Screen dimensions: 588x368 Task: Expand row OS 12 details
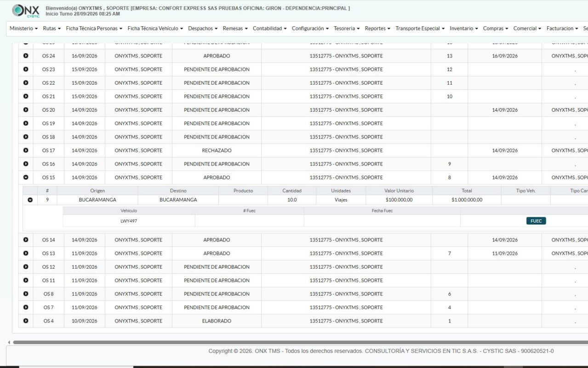[x=26, y=267]
